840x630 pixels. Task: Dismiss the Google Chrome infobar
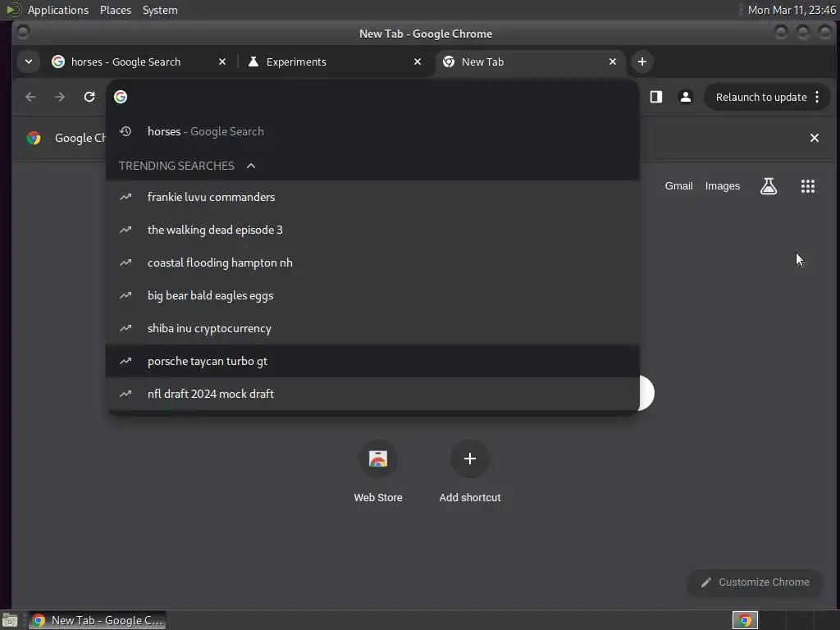(x=815, y=138)
